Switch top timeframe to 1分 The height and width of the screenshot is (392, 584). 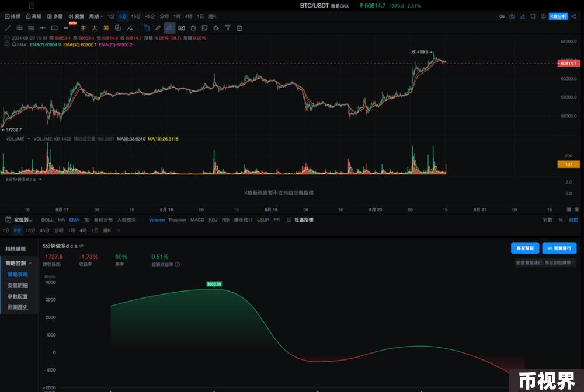(x=111, y=16)
